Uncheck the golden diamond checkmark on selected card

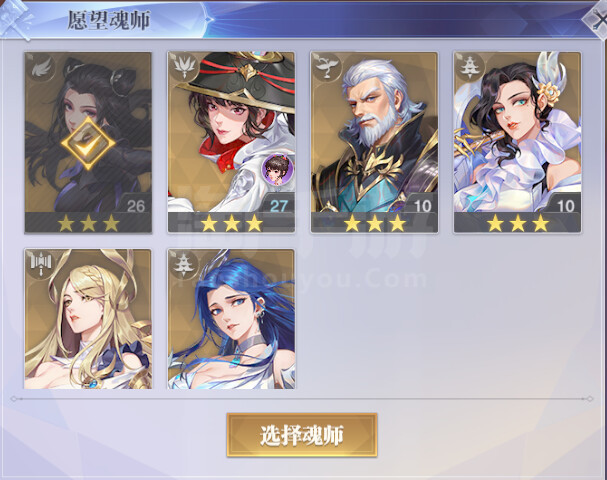pyautogui.click(x=88, y=144)
